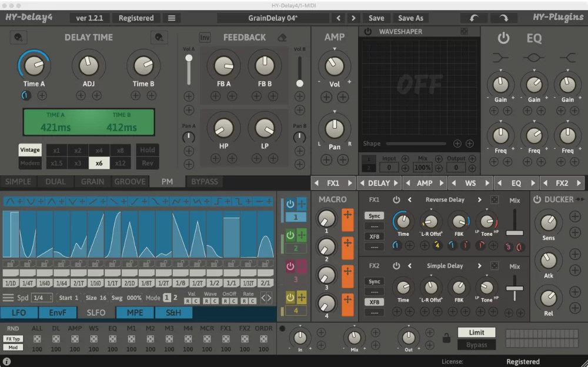Viewport: 588px width, 367px height.
Task: Click the Vol A slider handle
Action: coord(188,57)
